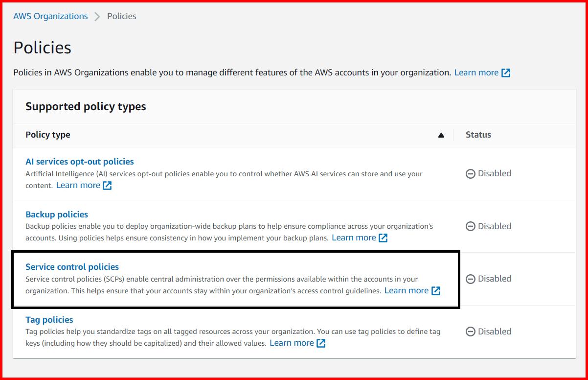588x380 pixels.
Task: Click the external link icon for Backup policies
Action: click(383, 237)
